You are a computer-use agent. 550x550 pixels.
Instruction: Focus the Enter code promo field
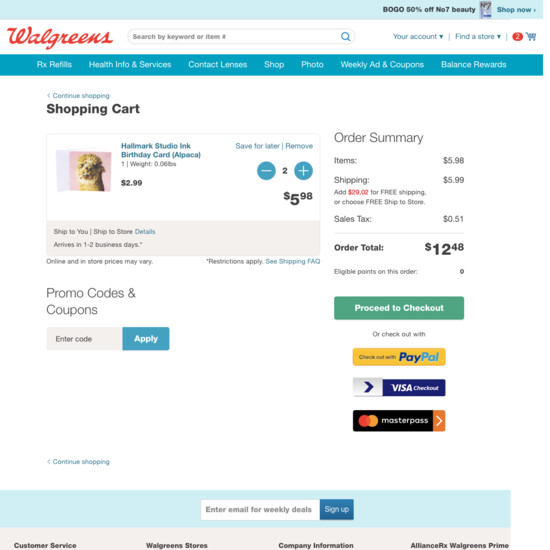84,338
